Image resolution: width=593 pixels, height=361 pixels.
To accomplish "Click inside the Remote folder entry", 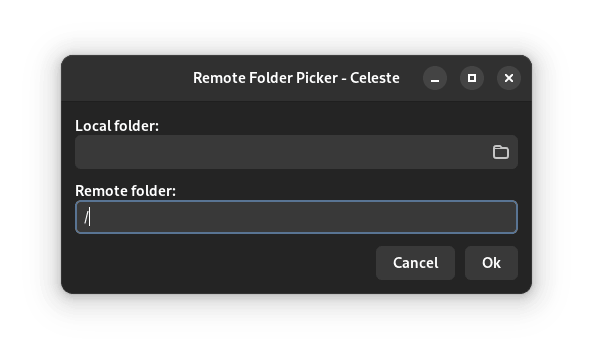I will coord(296,217).
